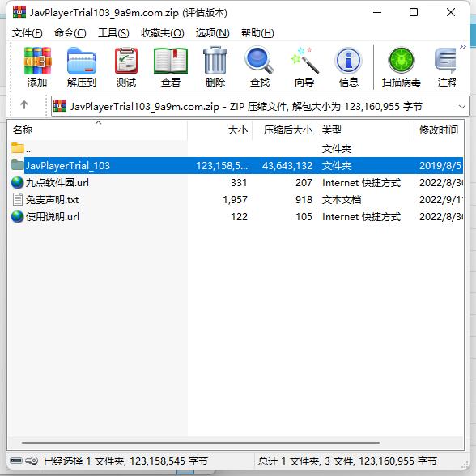Click date 2019/8/5 in selected row
476x476 pixels.
click(440, 165)
